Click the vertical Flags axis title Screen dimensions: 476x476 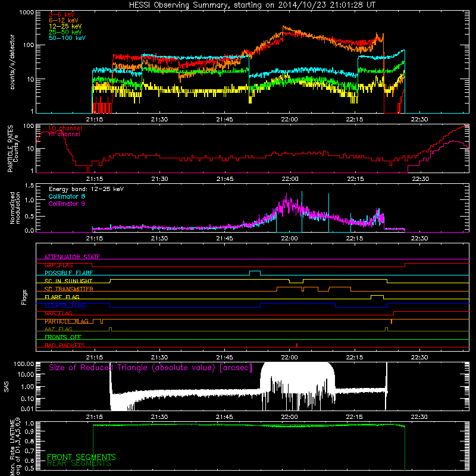(24, 297)
